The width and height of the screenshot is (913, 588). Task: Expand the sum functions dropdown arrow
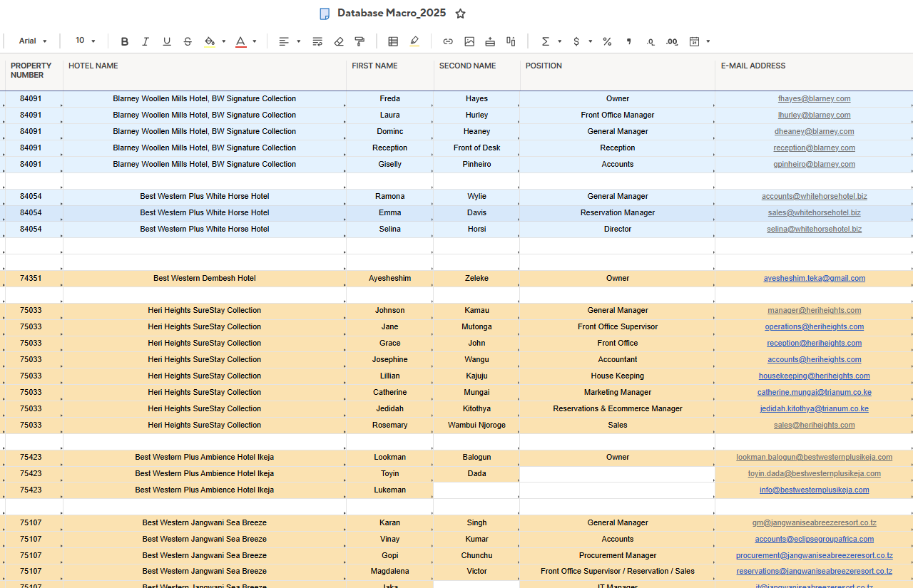[x=560, y=41]
